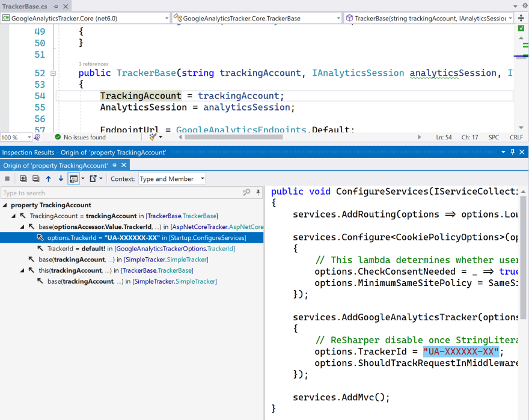Open Inspection Results window options dropdown

pos(503,152)
